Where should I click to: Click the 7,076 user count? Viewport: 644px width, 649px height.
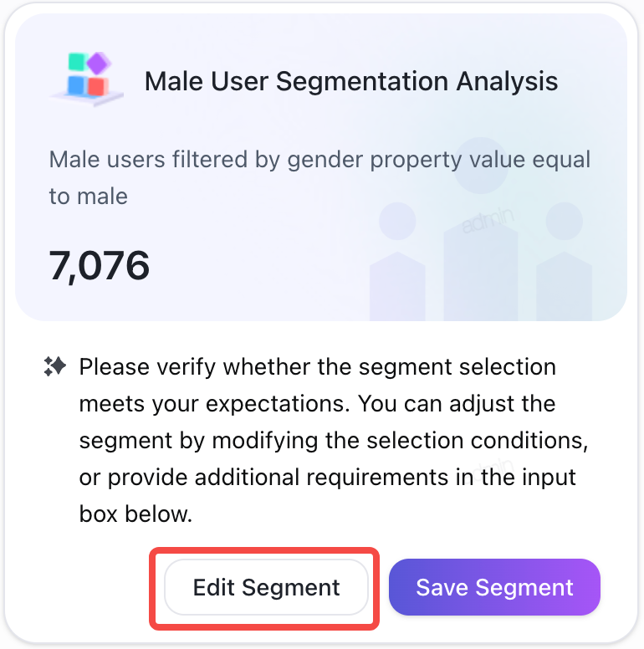(99, 266)
